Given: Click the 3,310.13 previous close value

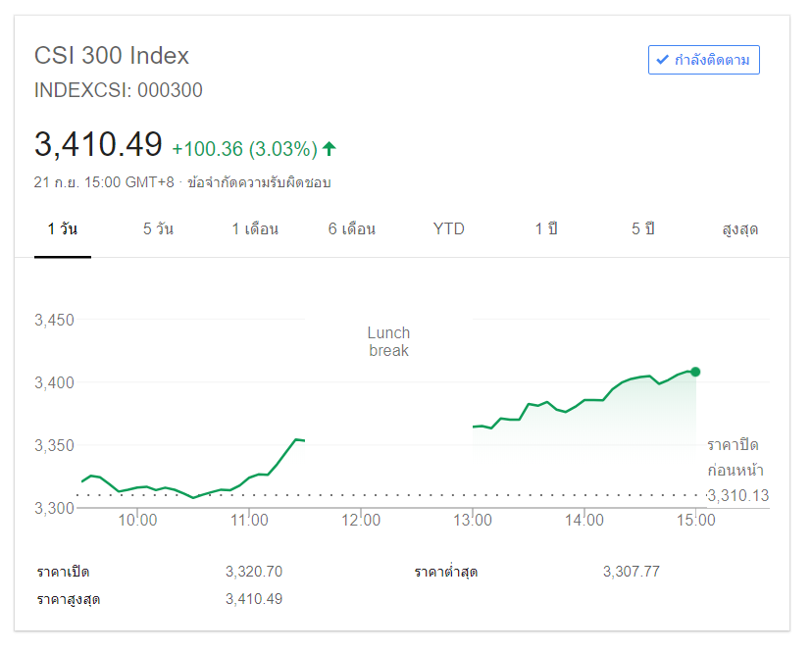Looking at the screenshot, I should click(x=737, y=495).
